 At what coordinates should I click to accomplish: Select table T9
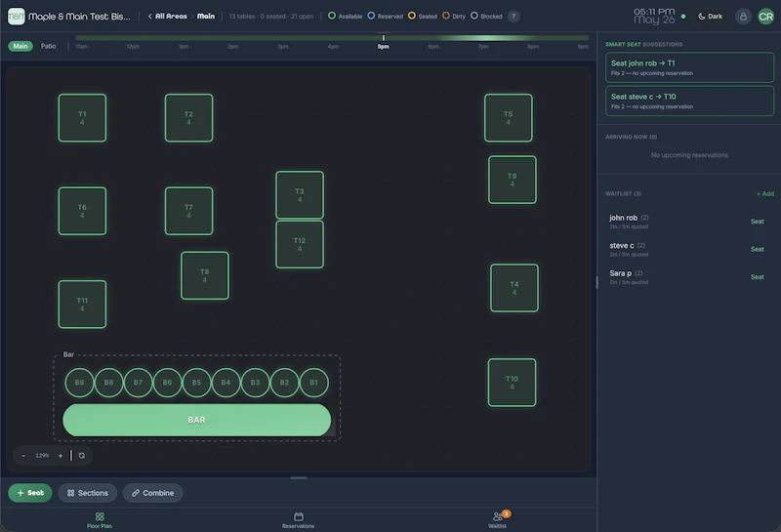click(512, 180)
